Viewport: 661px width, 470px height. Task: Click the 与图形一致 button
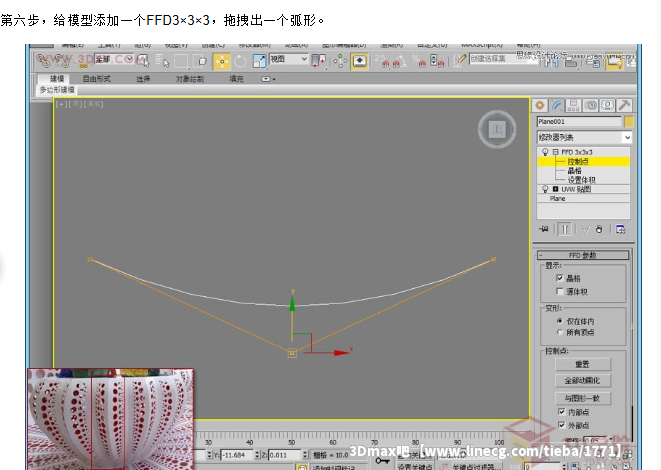[583, 398]
